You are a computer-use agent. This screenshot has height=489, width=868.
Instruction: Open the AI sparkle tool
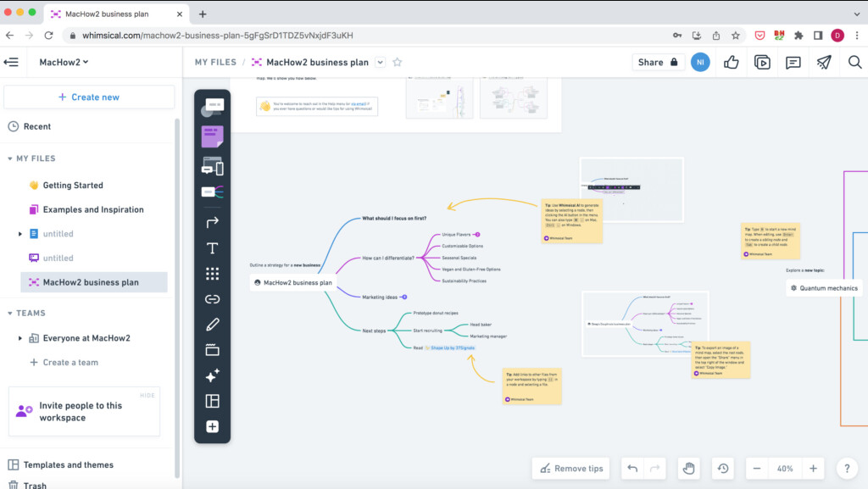tap(212, 375)
